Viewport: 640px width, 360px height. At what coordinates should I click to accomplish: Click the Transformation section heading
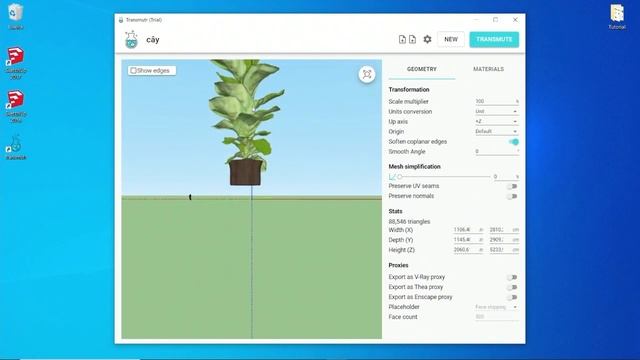(409, 89)
